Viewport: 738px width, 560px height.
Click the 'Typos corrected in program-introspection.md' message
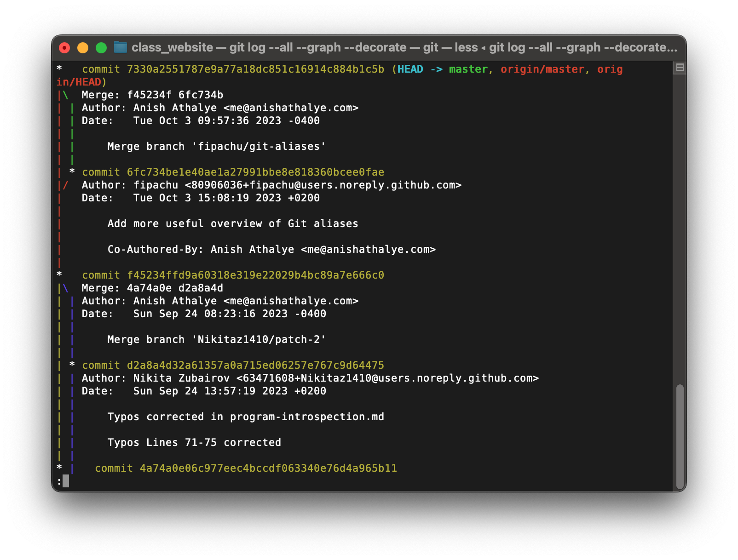pyautogui.click(x=246, y=417)
